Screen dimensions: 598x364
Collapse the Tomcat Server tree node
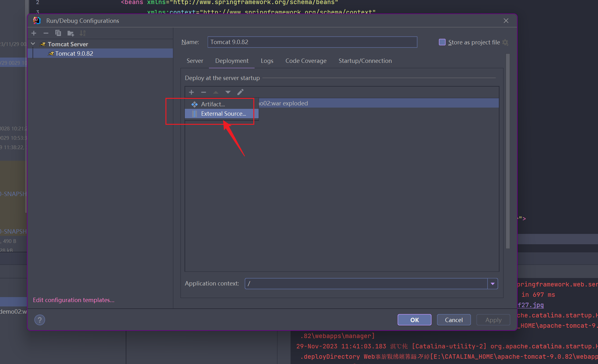(x=33, y=44)
